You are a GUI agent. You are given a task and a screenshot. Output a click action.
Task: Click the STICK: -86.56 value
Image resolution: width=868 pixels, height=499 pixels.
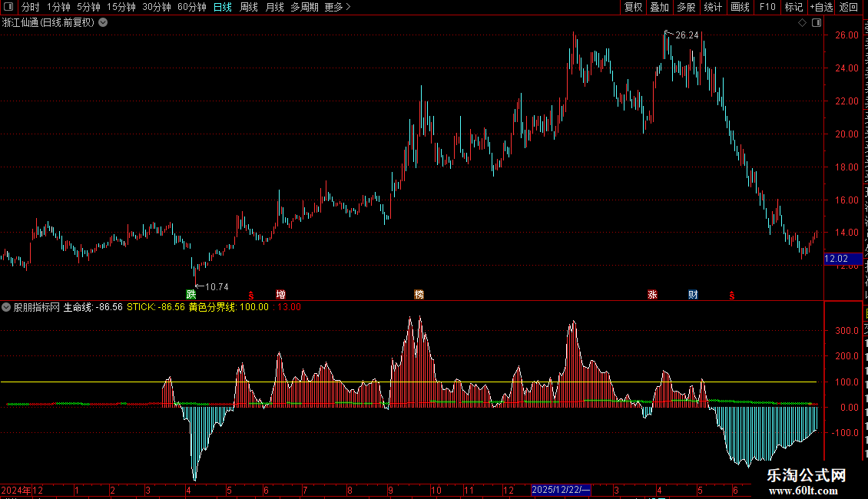(x=156, y=307)
